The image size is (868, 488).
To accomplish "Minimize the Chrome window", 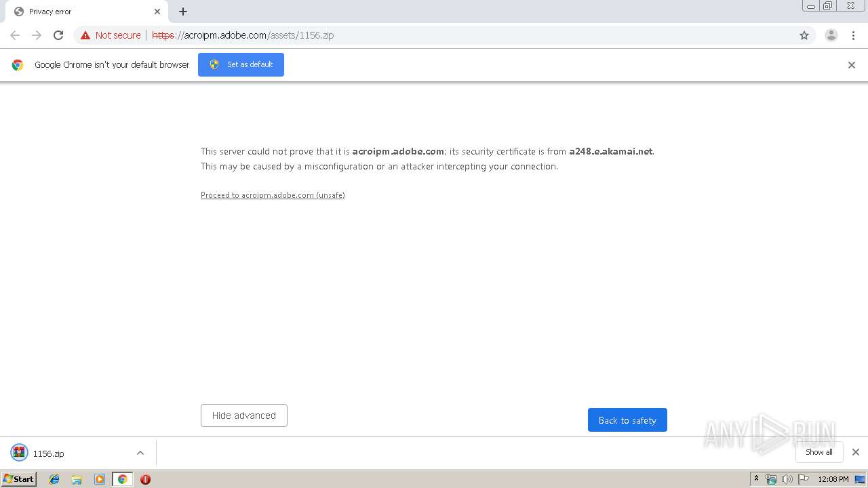I will coord(811,6).
